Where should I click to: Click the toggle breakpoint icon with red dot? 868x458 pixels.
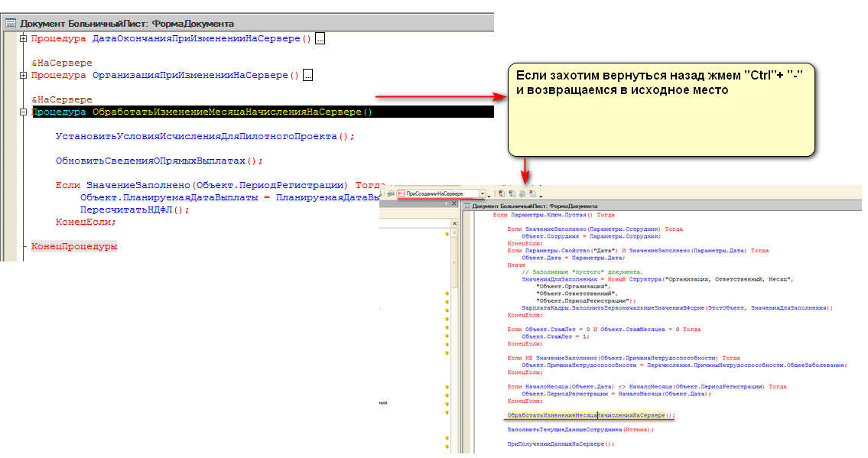point(502,193)
